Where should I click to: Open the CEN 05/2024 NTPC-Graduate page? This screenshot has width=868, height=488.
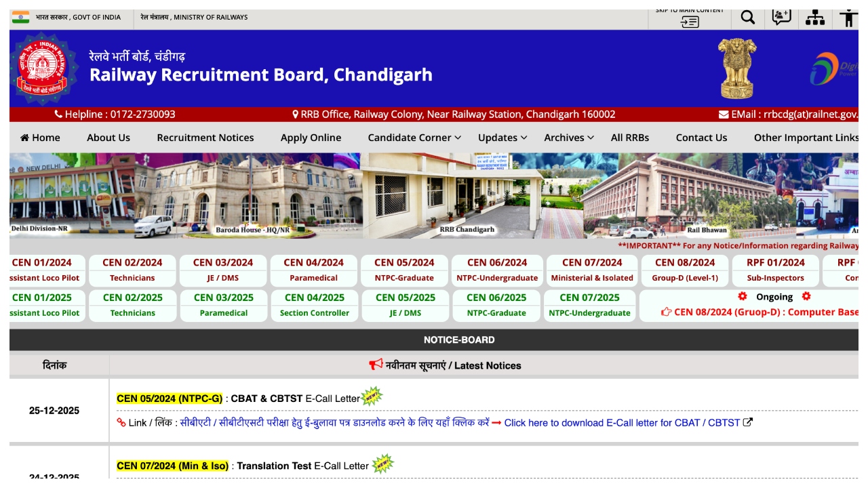pyautogui.click(x=404, y=270)
